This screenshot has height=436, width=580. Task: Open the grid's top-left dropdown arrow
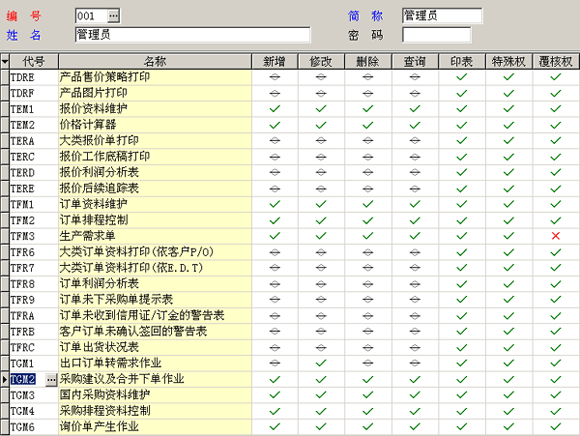[5, 61]
